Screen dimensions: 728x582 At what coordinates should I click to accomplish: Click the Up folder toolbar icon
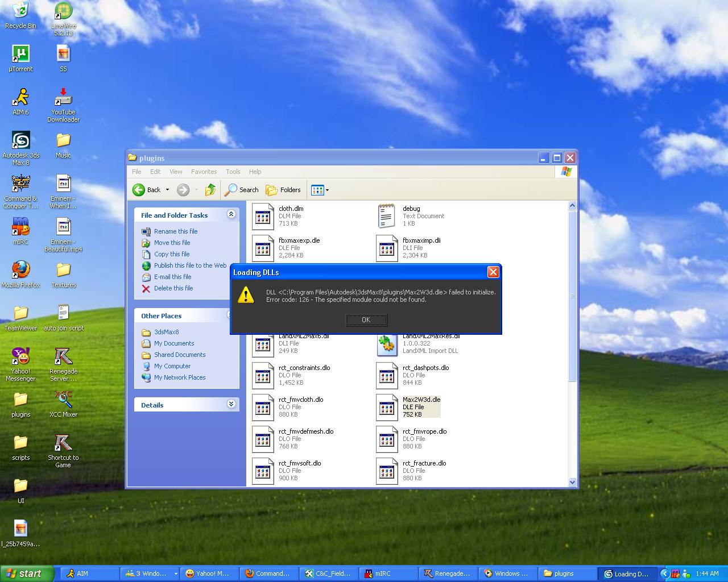coord(210,190)
